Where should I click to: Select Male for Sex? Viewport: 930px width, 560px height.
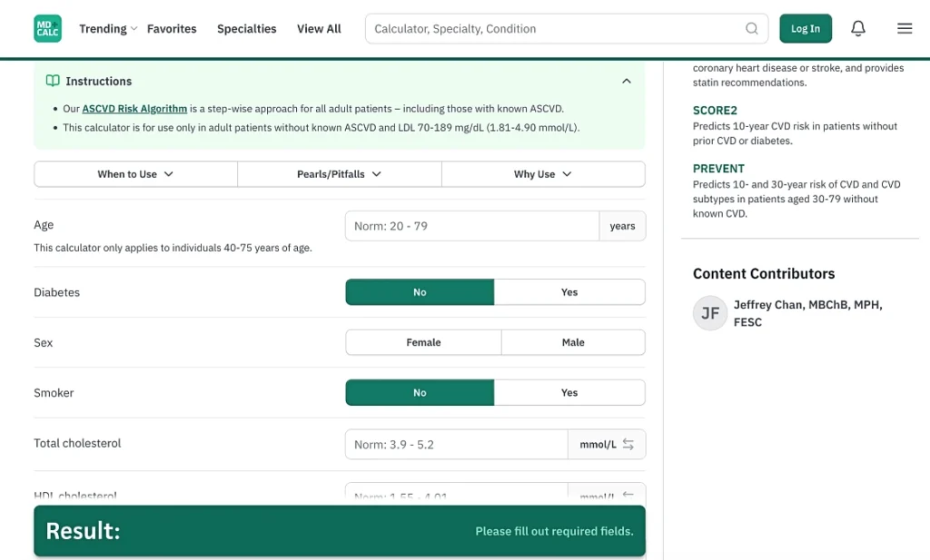pos(573,342)
